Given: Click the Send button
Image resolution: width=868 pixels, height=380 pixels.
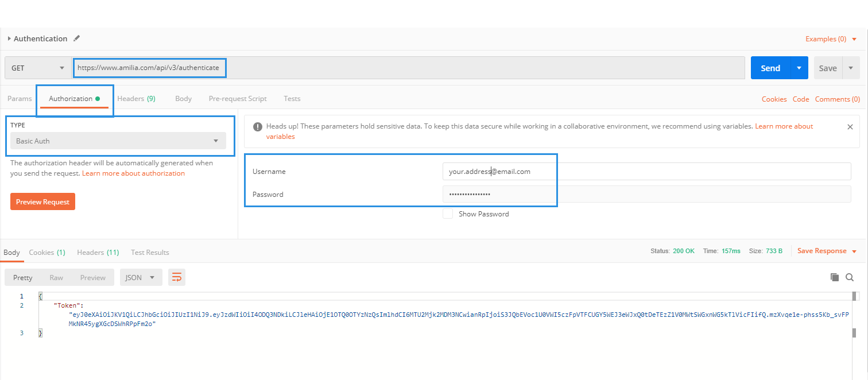Looking at the screenshot, I should point(770,67).
